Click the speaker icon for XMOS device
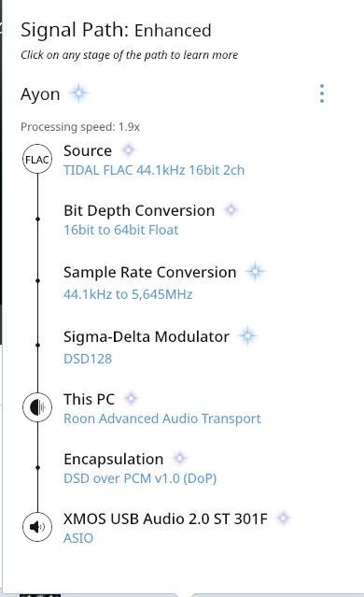 click(x=37, y=527)
